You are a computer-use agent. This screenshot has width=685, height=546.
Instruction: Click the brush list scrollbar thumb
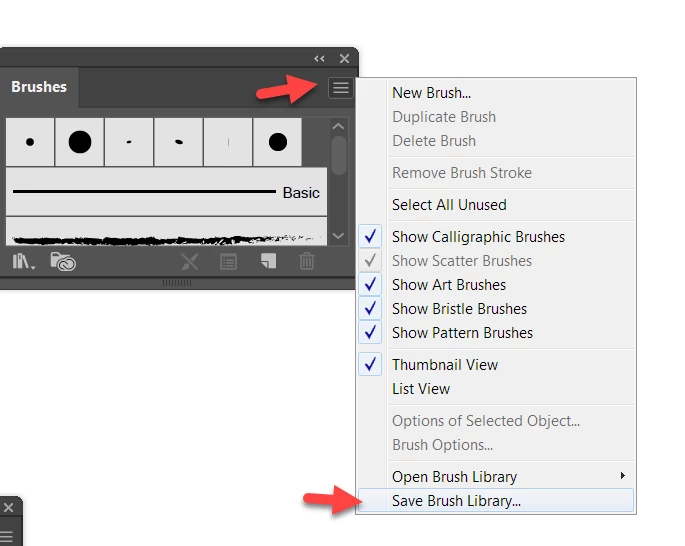339,156
